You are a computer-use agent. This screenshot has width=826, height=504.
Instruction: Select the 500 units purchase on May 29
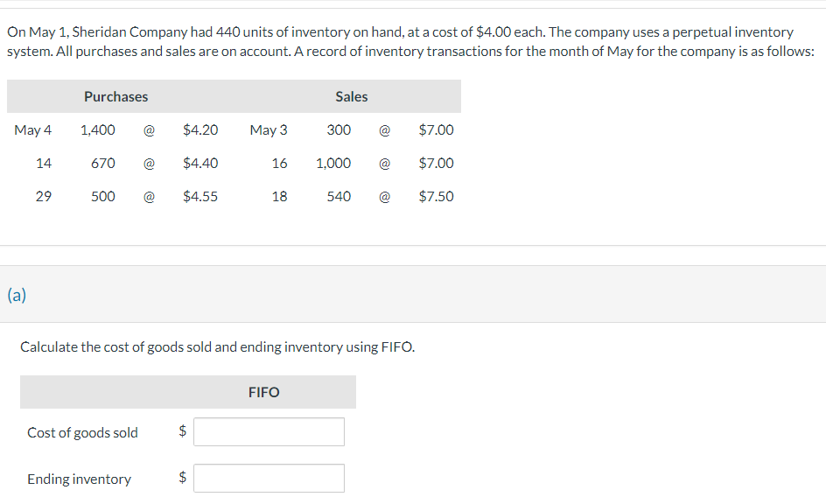click(x=102, y=197)
